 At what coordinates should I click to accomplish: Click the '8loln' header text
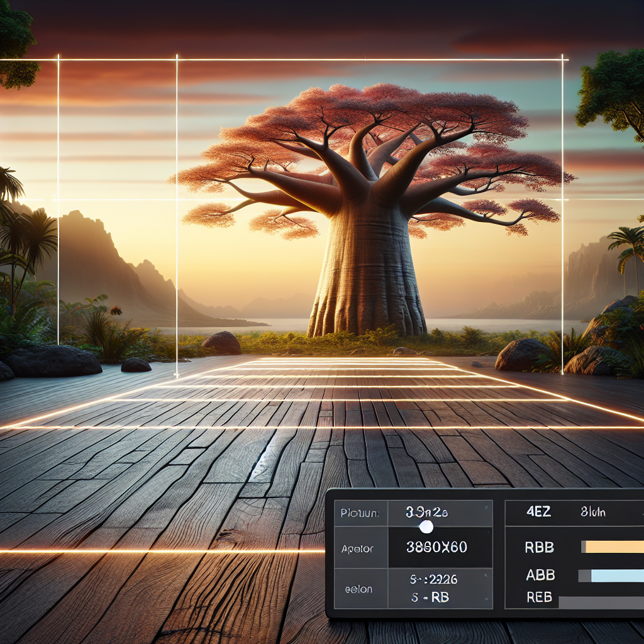click(x=593, y=512)
